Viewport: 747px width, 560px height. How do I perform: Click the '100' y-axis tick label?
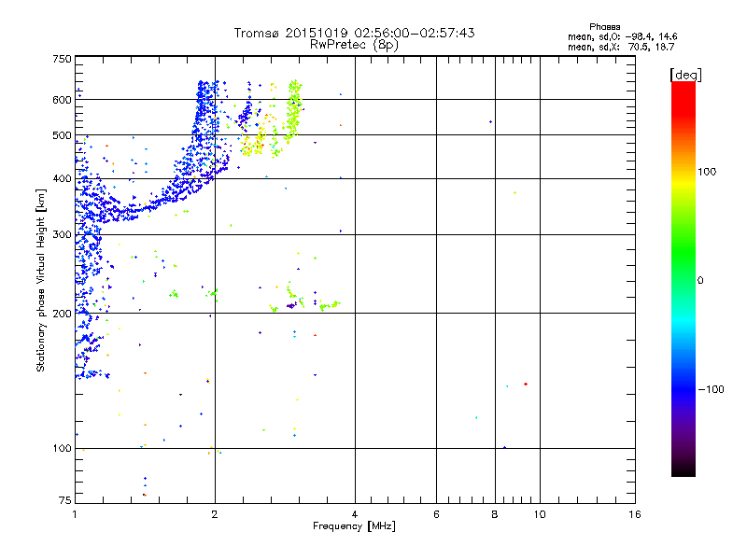point(62,449)
